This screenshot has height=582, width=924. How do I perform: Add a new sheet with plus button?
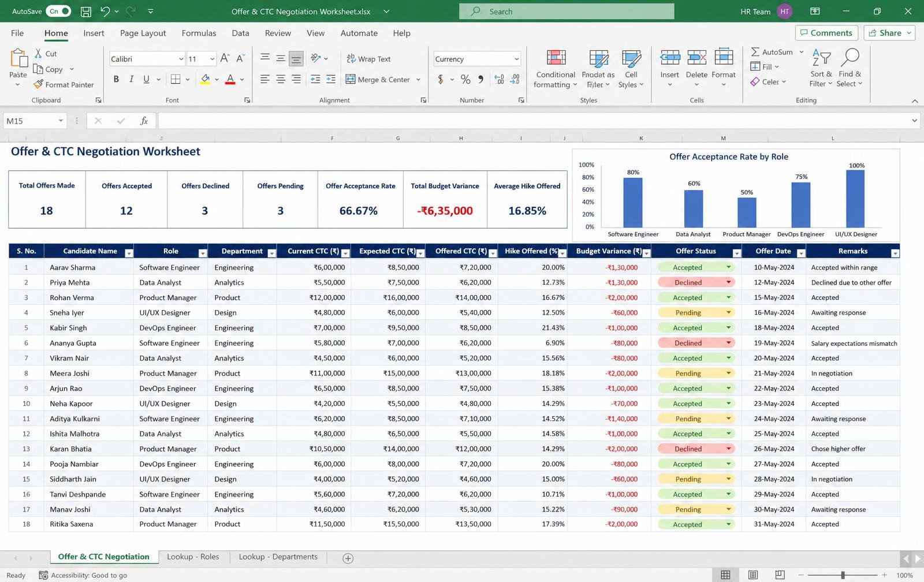pos(348,558)
